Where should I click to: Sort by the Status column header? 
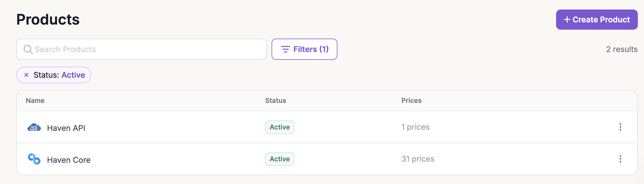(276, 101)
